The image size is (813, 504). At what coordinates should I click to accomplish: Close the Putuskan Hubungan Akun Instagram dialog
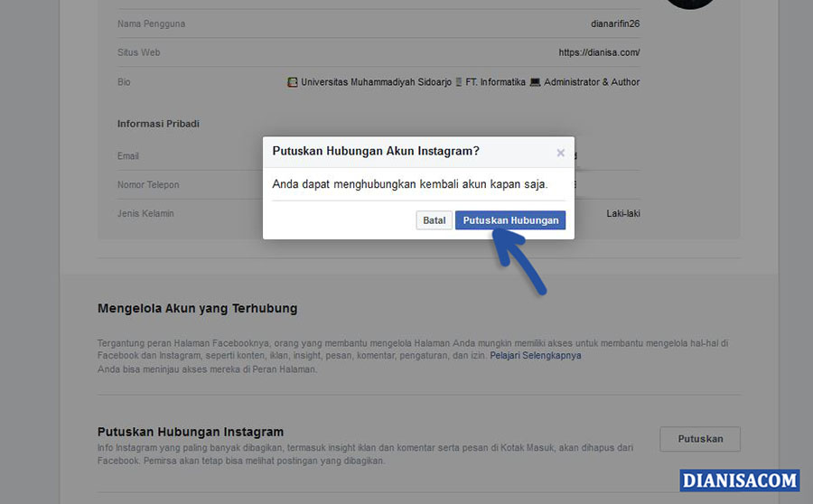(x=560, y=153)
